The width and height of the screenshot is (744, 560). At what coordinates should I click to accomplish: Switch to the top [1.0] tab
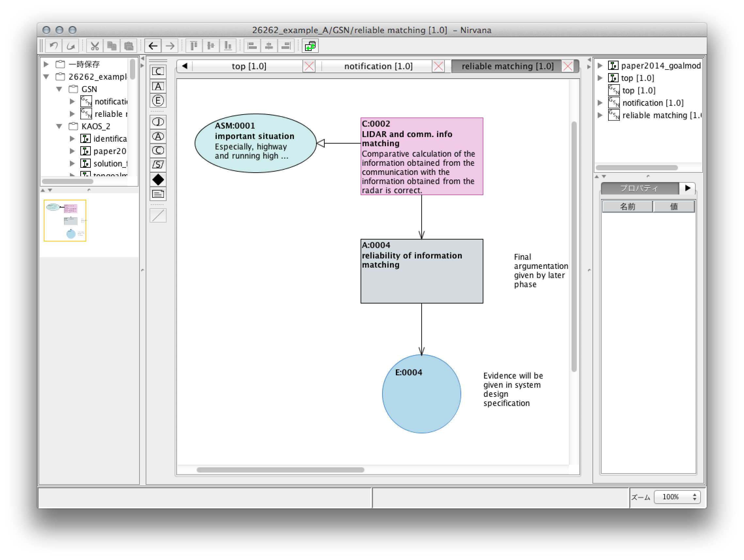(x=249, y=66)
